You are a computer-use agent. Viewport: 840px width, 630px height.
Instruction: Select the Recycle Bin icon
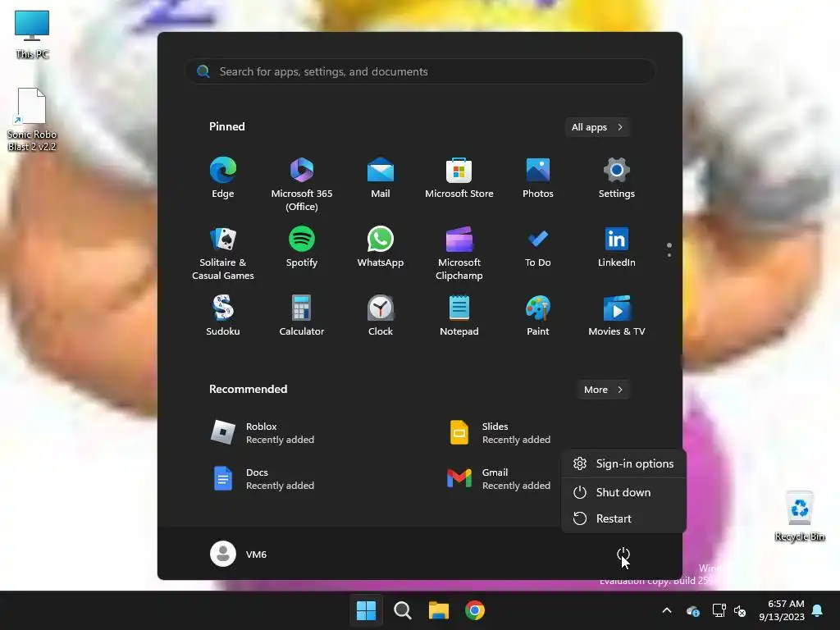[799, 517]
